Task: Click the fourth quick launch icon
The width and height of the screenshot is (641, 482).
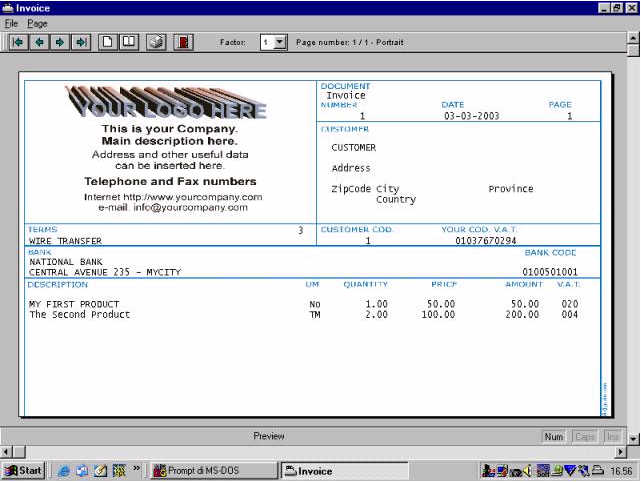Action: tap(119, 471)
